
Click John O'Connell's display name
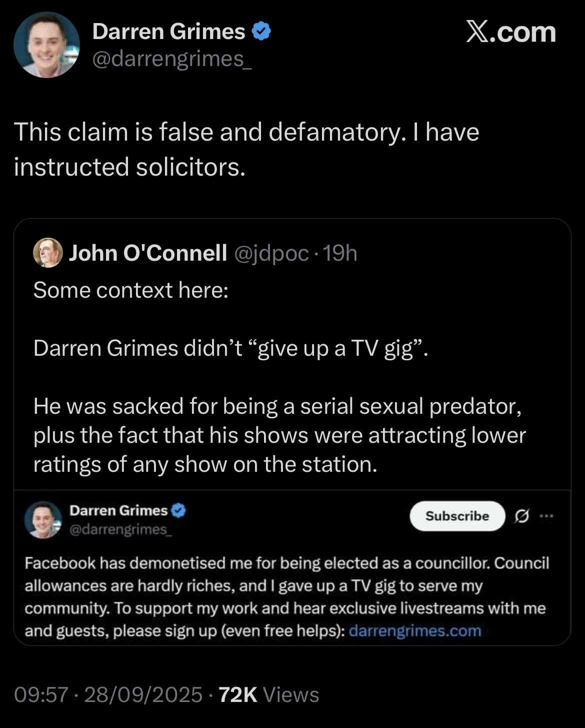(x=148, y=253)
